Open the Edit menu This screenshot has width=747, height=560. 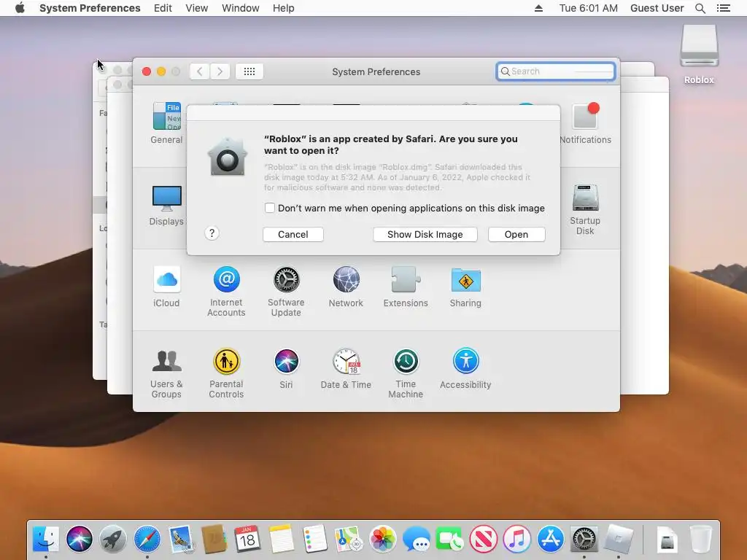coord(163,8)
